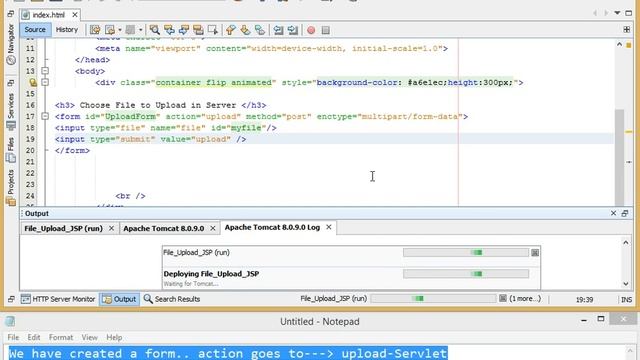
Task: Click the Stop Macro Recording square icon
Action: tap(325, 30)
